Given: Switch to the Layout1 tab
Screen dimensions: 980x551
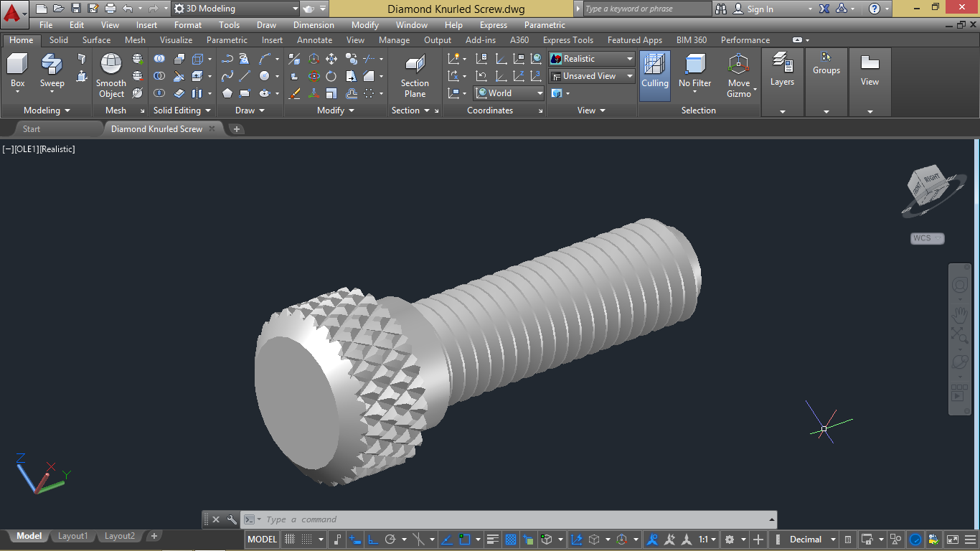Looking at the screenshot, I should [x=72, y=536].
